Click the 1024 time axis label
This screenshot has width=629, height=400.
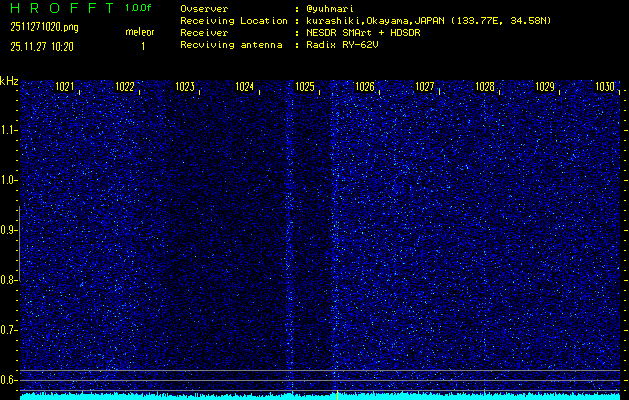244,87
